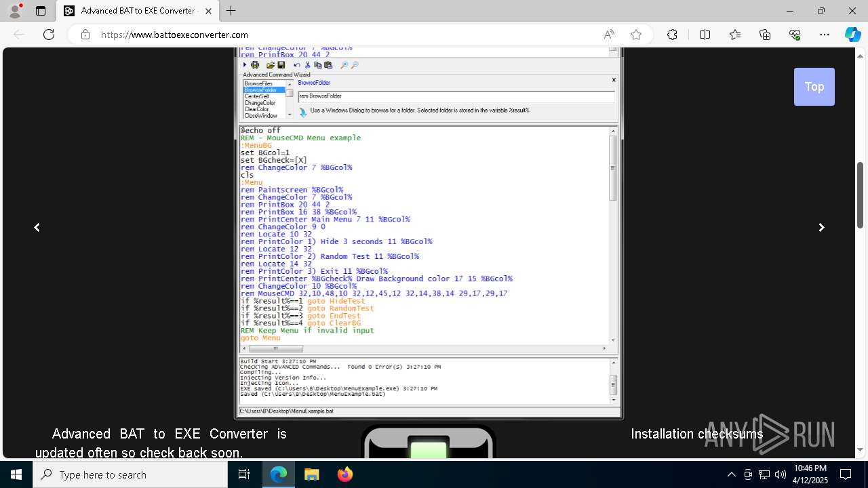868x488 pixels.
Task: Show the next carousel slide
Action: click(x=821, y=228)
